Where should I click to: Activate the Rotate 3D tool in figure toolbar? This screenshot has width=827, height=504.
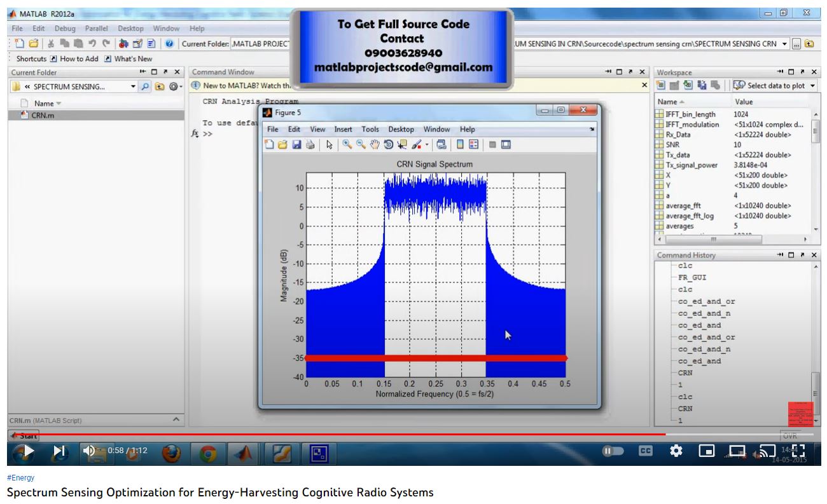coord(388,145)
